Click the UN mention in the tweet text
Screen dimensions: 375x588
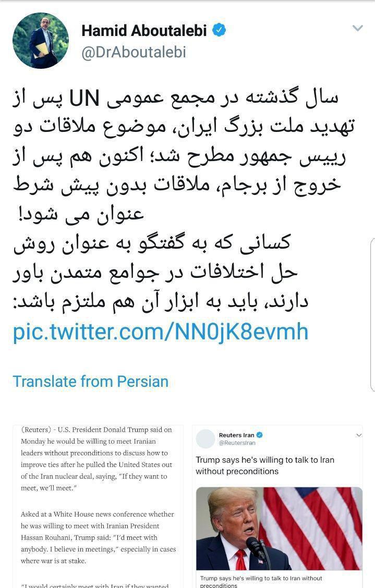point(84,98)
